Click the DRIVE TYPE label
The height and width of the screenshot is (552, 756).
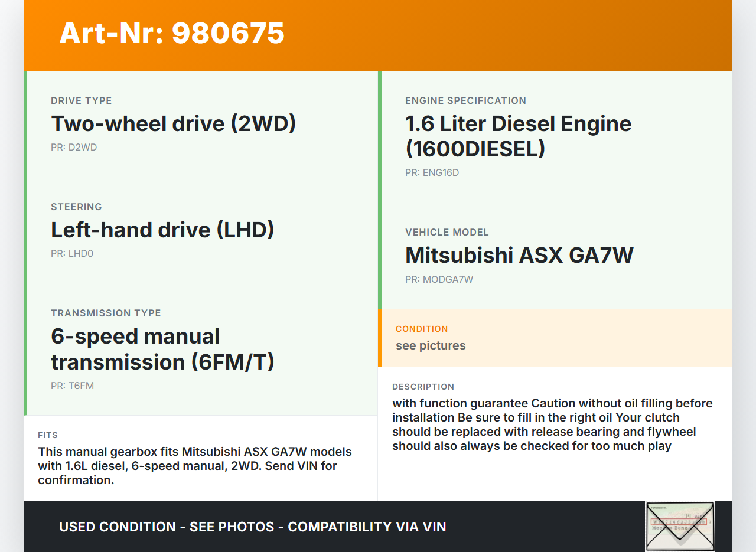[81, 101]
